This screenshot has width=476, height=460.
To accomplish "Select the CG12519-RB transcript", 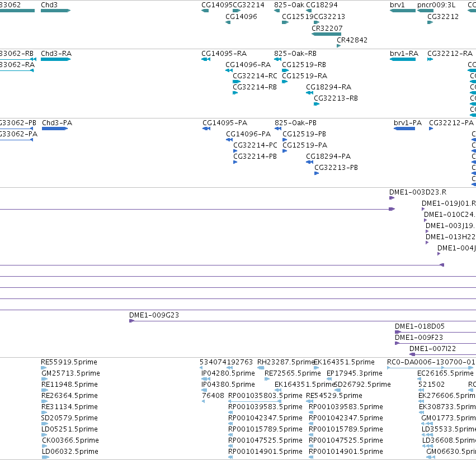I will (285, 70).
